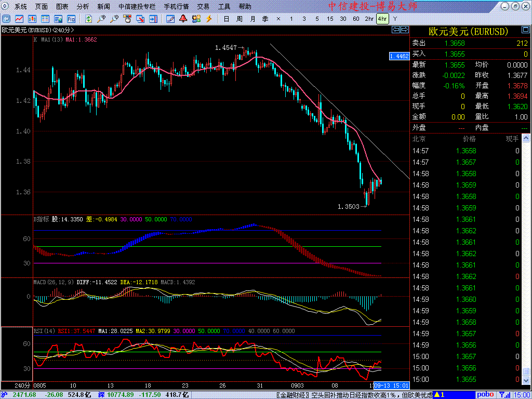Image resolution: width=532 pixels, height=399 pixels.
Task: Select the 30 minute period
Action: [x=343, y=19]
